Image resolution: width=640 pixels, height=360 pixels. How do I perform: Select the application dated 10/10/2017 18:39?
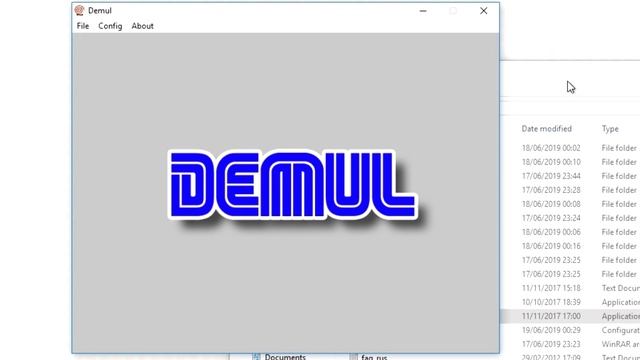point(570,302)
